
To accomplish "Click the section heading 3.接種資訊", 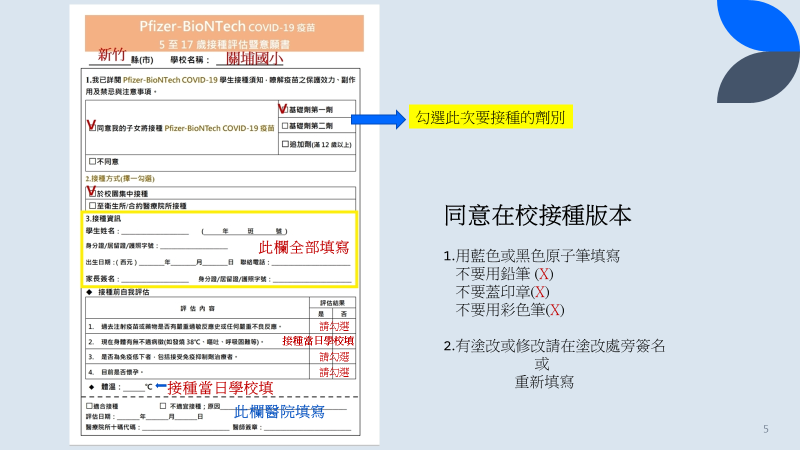I will (103, 218).
